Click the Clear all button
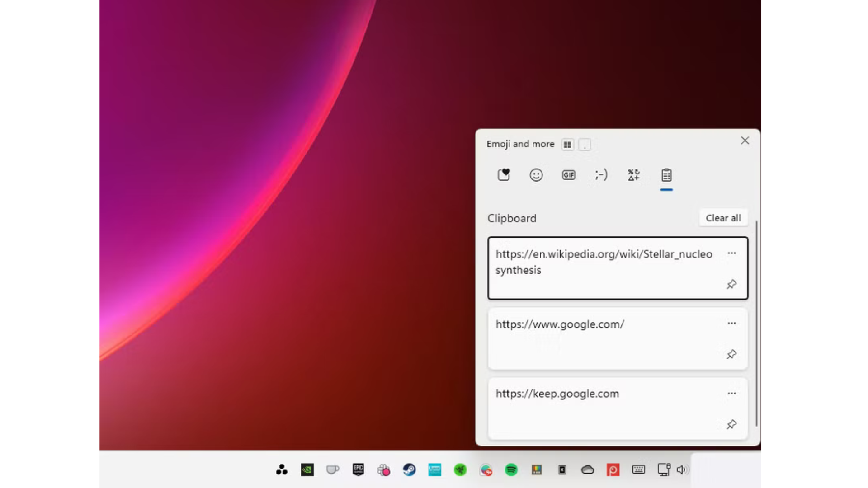Viewport: 868px width, 488px height. (723, 218)
